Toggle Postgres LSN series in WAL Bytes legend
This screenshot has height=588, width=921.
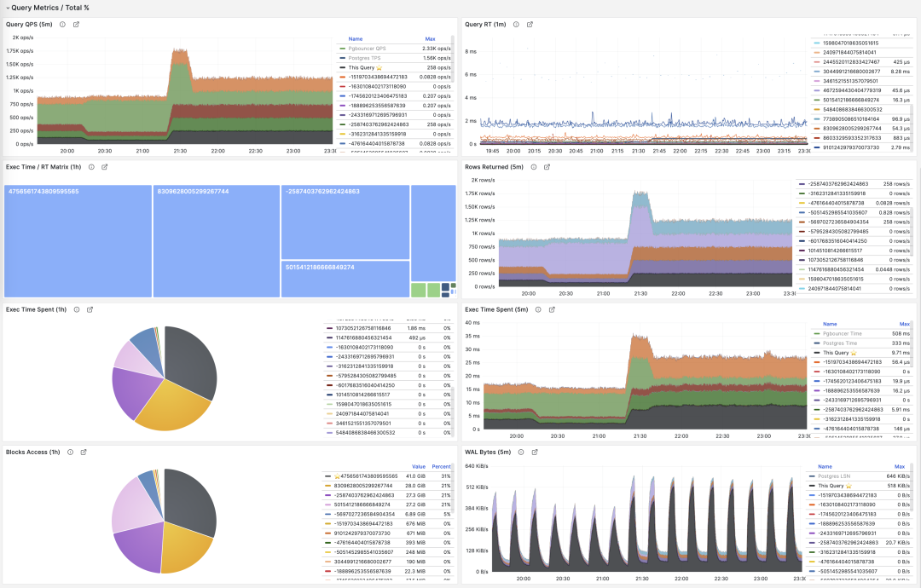pos(835,476)
